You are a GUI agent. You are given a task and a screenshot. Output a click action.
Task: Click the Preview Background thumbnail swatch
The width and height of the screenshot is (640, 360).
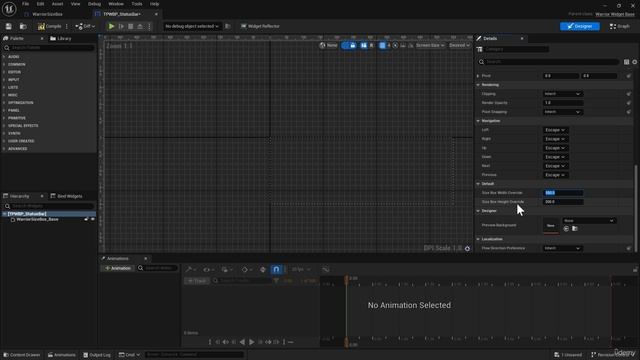click(551, 225)
